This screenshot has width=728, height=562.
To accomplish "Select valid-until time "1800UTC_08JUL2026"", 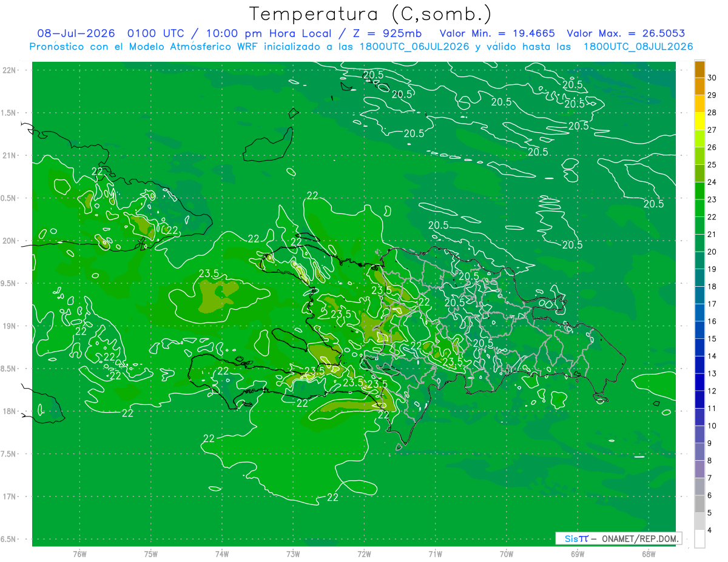I will (x=638, y=47).
